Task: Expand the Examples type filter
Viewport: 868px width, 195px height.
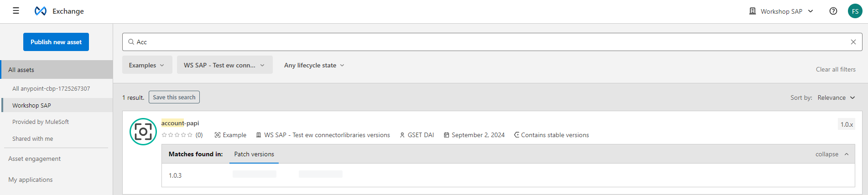Action: 147,65
